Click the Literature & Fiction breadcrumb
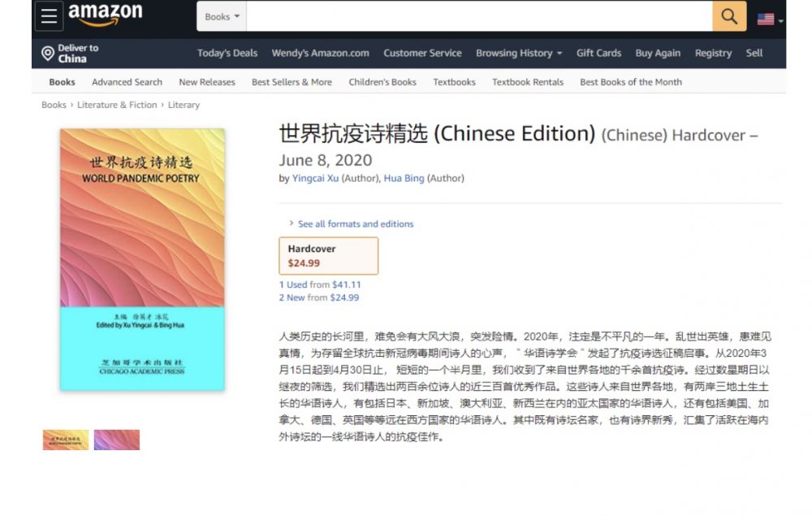 coord(119,105)
